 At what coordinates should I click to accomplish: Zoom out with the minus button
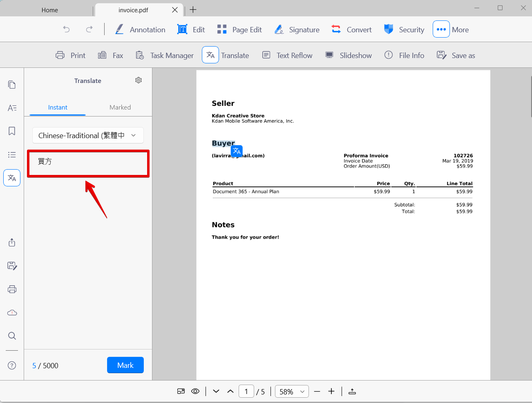point(317,391)
